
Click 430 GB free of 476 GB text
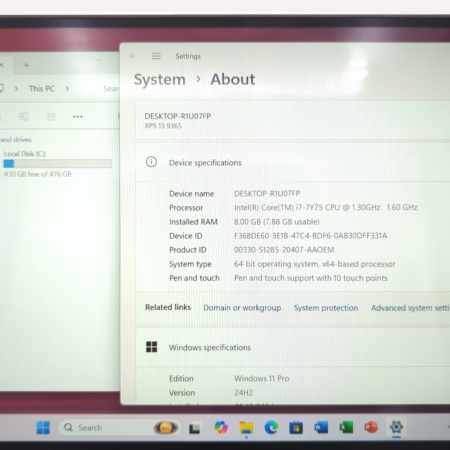click(38, 174)
